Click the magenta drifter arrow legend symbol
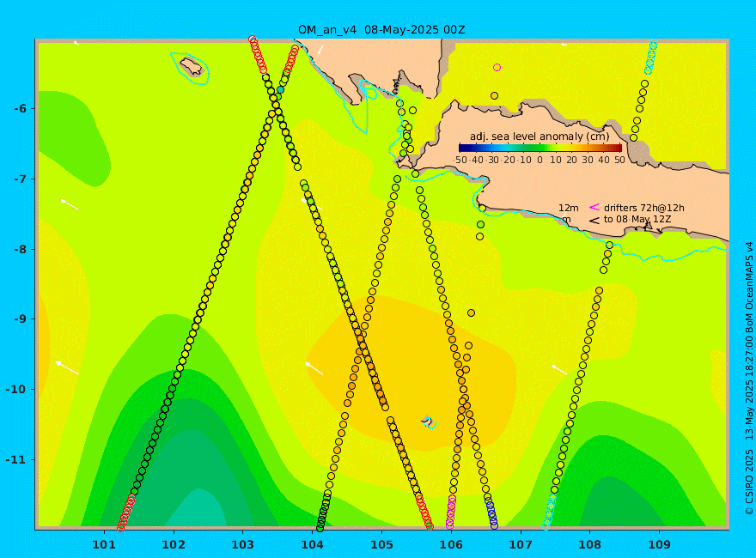This screenshot has height=558, width=756. (594, 207)
